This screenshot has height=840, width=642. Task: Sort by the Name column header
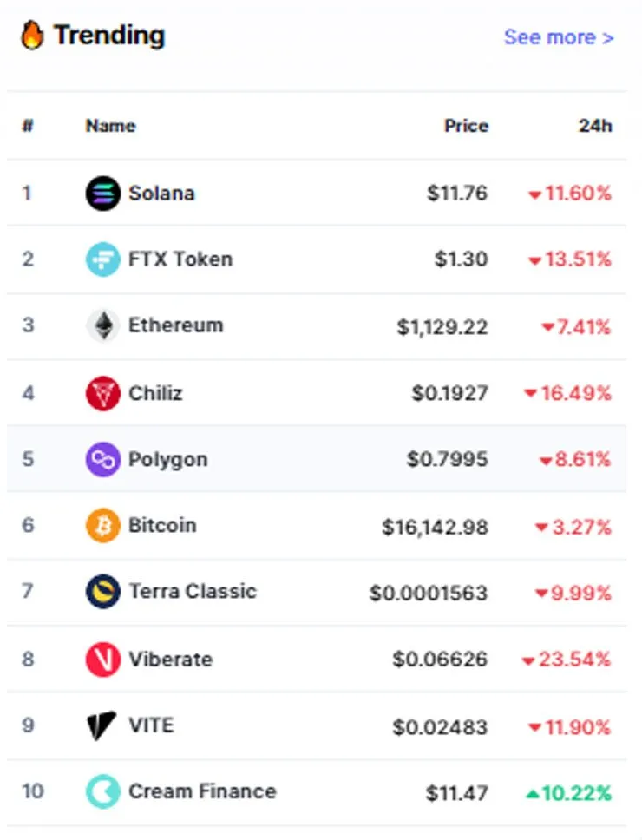(111, 126)
